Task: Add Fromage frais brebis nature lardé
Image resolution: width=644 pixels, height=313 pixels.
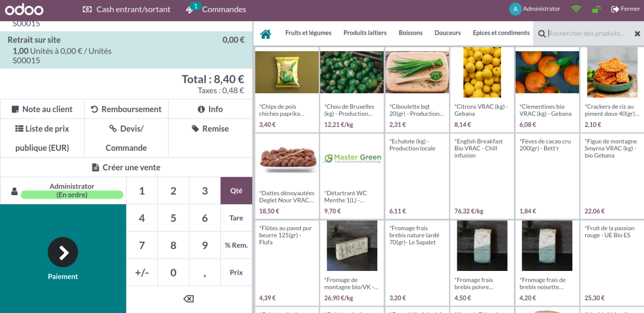Action: [417, 263]
